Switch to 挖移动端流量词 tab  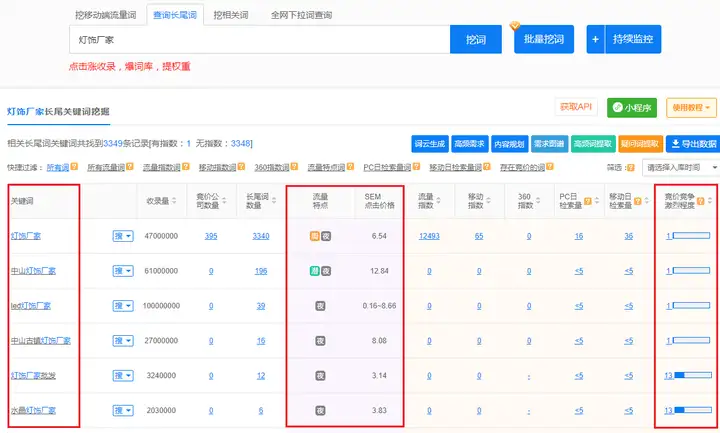pos(106,15)
